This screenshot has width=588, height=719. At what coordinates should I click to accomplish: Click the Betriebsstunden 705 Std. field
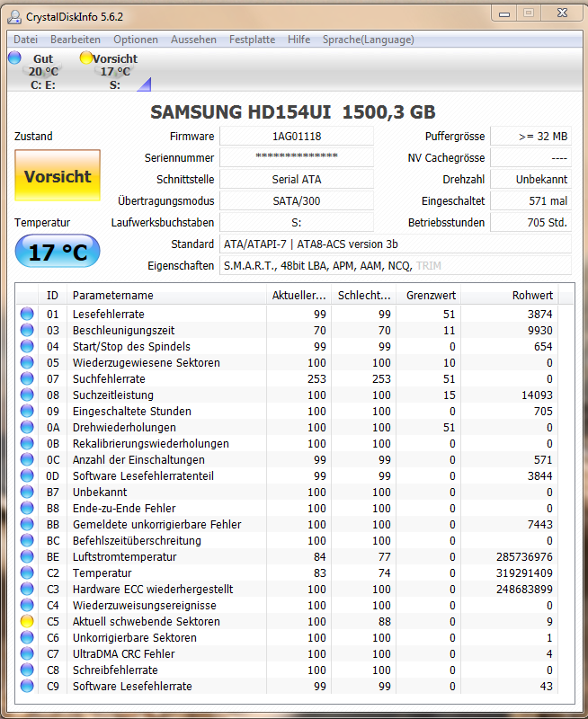click(x=531, y=222)
